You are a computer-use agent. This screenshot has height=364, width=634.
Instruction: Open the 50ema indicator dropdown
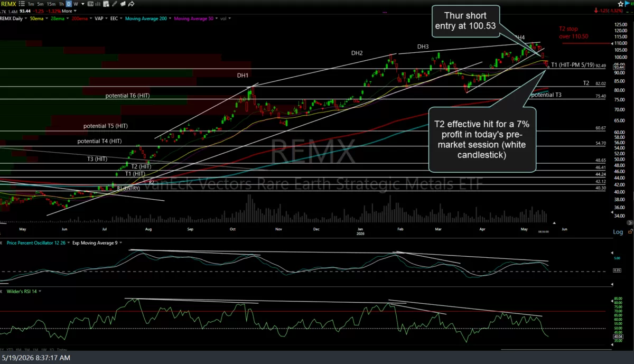click(x=46, y=18)
